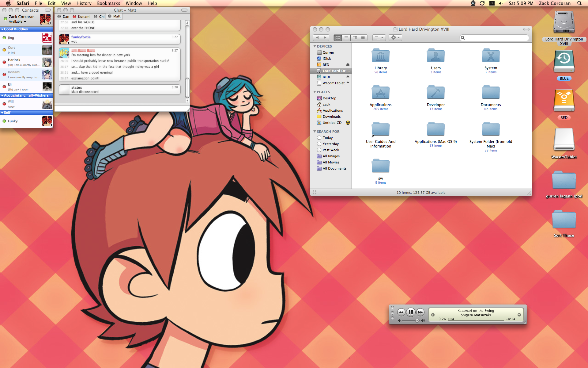Open the Library folder icon
The height and width of the screenshot is (368, 588).
(380, 56)
